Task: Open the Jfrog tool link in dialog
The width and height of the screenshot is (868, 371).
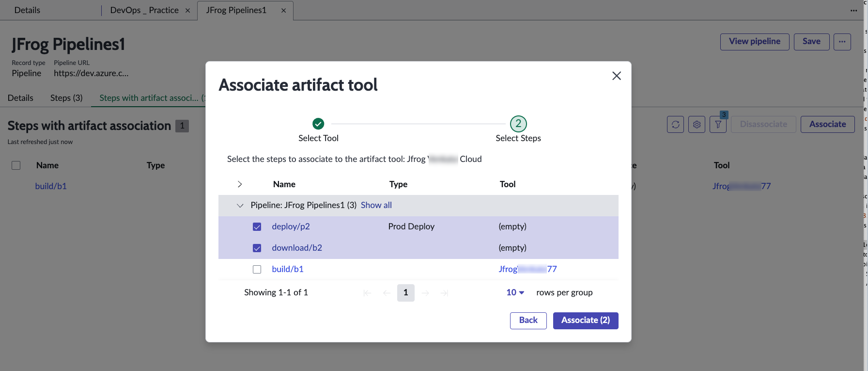Action: click(x=527, y=269)
